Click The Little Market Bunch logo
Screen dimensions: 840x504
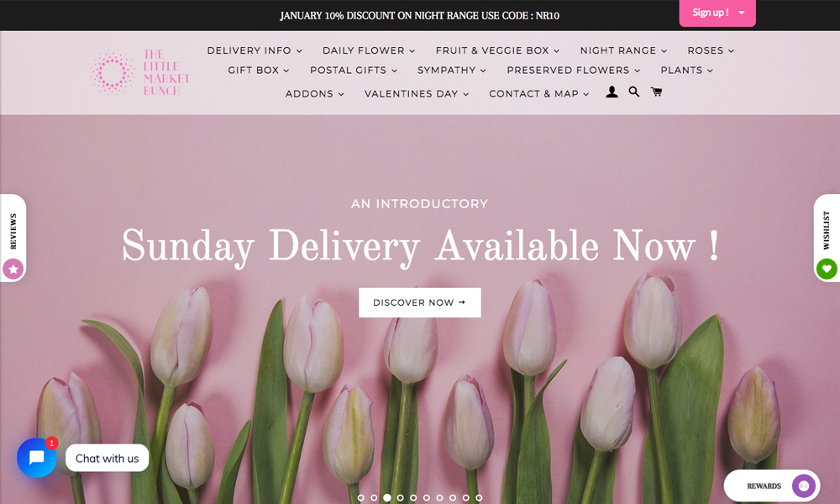140,72
